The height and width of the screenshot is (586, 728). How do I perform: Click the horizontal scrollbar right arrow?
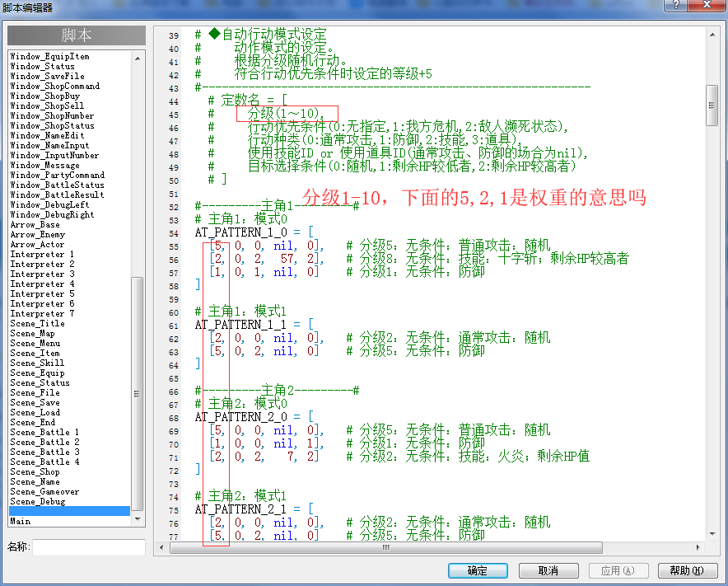tap(698, 547)
